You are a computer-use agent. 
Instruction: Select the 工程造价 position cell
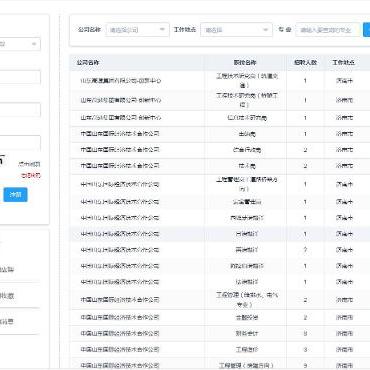[x=245, y=349]
